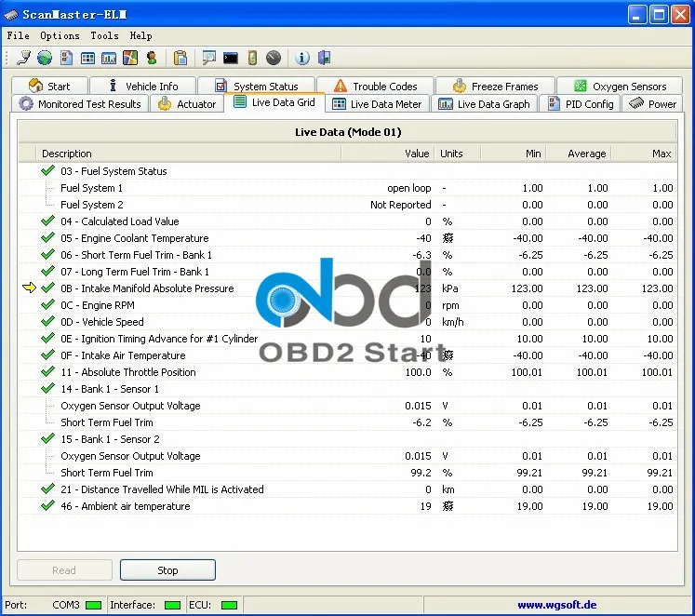The width and height of the screenshot is (695, 616).
Task: Open the Help menu
Action: 140,35
